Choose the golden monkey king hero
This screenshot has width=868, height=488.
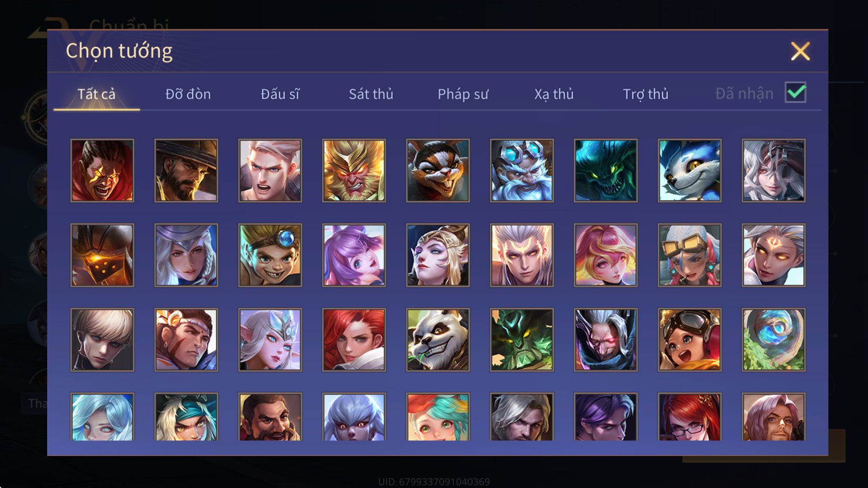coord(354,171)
